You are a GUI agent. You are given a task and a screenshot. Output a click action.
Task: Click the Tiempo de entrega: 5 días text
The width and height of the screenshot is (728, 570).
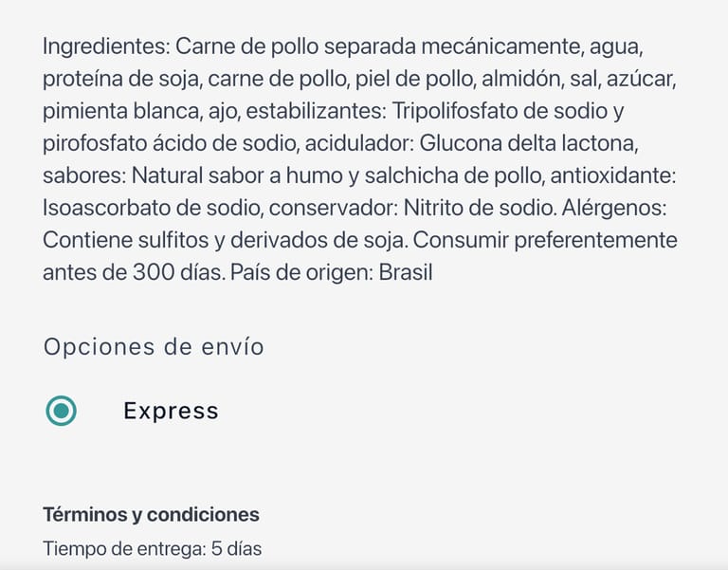click(x=152, y=548)
